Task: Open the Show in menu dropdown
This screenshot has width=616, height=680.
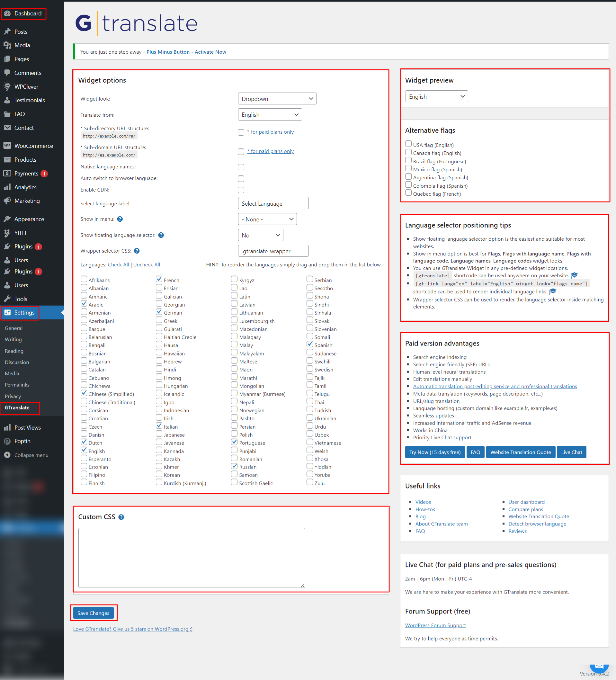Action: pyautogui.click(x=267, y=219)
